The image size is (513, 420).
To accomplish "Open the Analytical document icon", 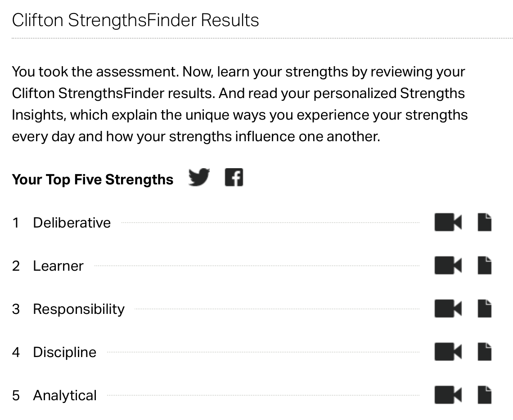I will tap(484, 395).
